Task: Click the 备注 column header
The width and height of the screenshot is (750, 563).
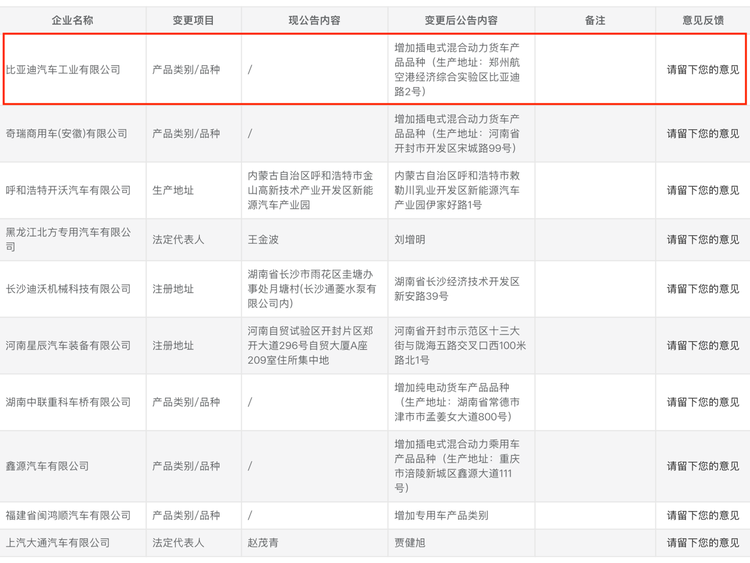Action: [595, 20]
